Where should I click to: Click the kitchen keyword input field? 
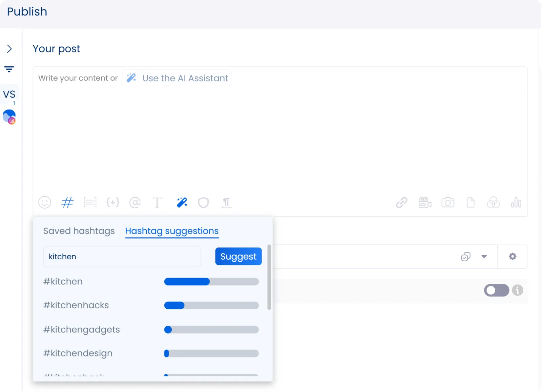(122, 257)
